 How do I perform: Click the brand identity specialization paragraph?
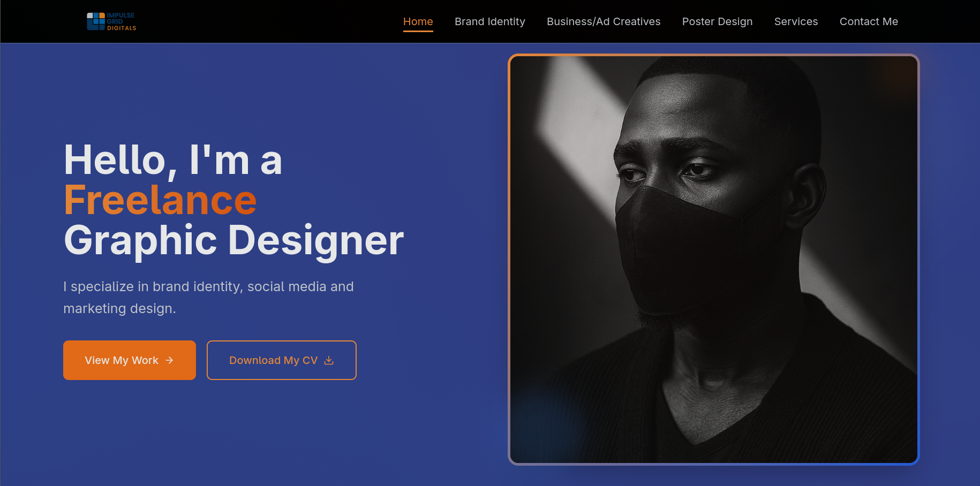pyautogui.click(x=208, y=298)
